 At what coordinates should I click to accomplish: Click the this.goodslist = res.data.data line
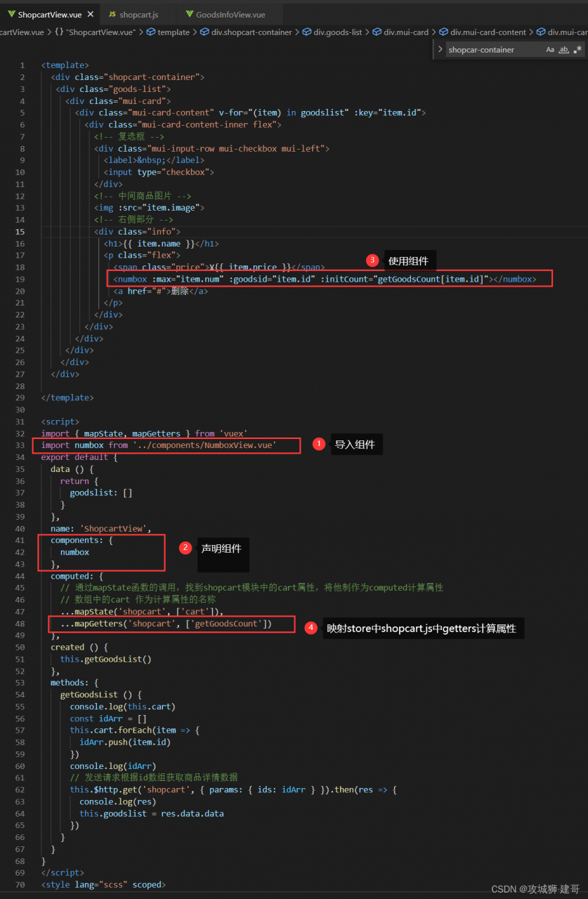[151, 814]
